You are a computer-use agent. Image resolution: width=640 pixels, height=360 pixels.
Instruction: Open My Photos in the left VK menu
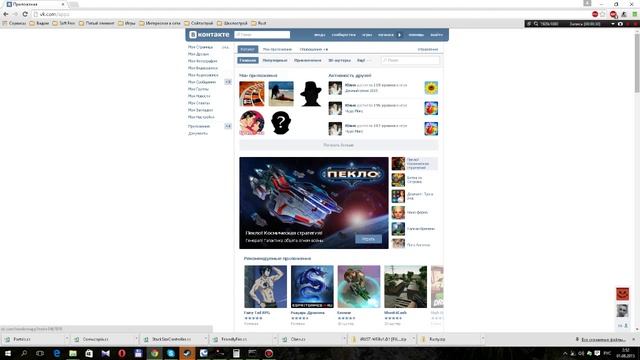(x=202, y=61)
